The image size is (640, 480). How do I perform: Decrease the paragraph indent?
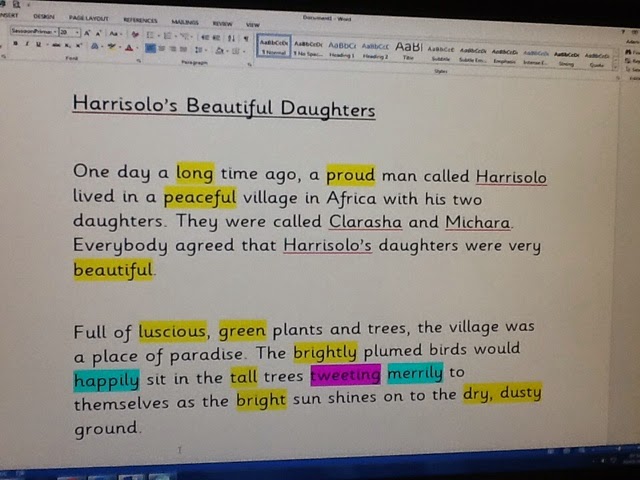click(205, 37)
